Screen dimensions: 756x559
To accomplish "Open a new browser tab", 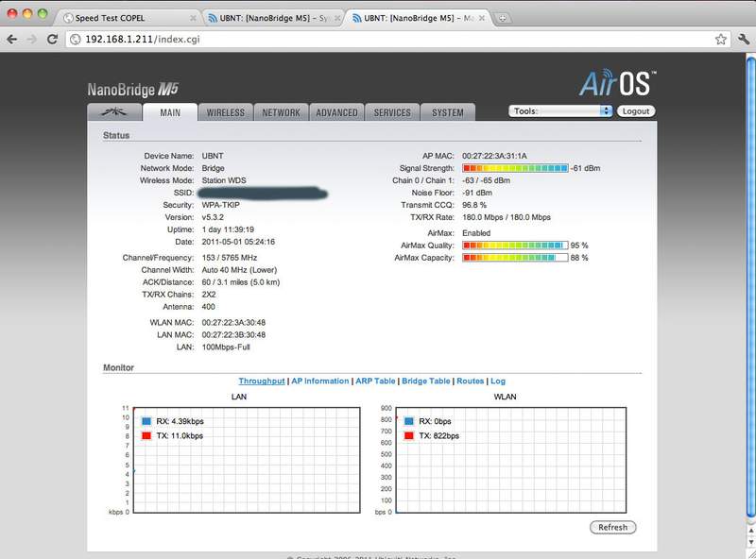I will pos(503,18).
